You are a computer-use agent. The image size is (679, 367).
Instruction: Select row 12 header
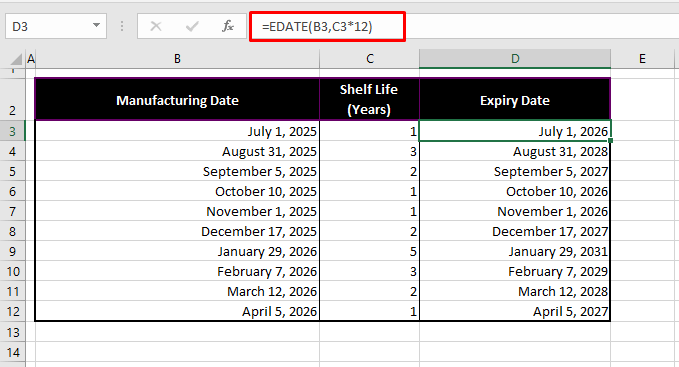tap(13, 311)
